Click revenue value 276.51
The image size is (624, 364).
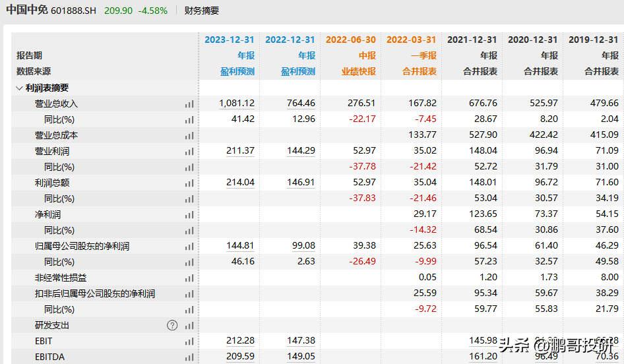pyautogui.click(x=361, y=104)
